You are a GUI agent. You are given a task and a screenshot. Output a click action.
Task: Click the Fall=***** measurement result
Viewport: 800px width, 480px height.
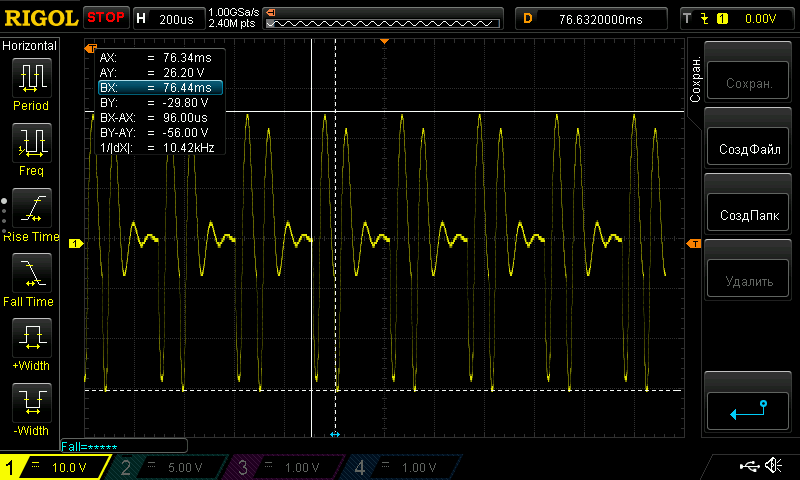click(x=89, y=447)
